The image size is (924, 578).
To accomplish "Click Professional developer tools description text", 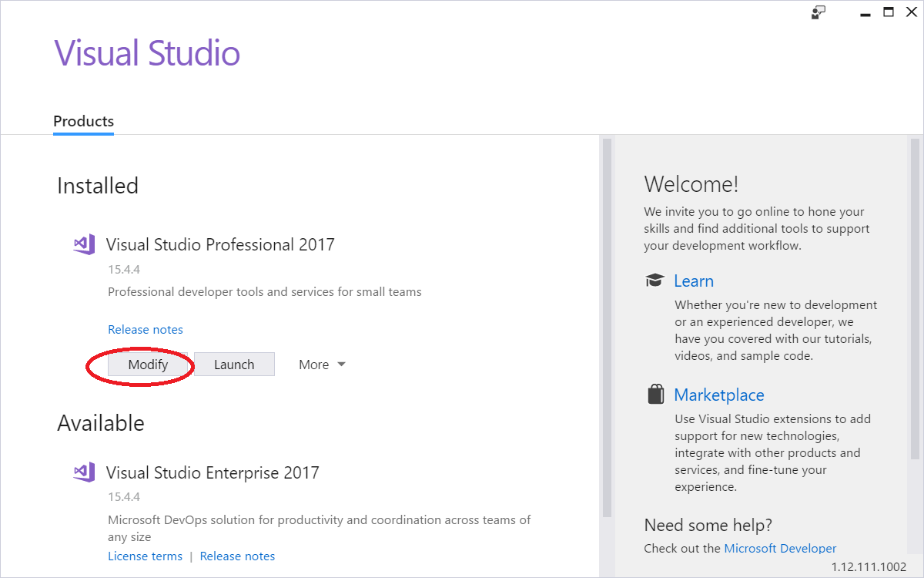I will (265, 292).
